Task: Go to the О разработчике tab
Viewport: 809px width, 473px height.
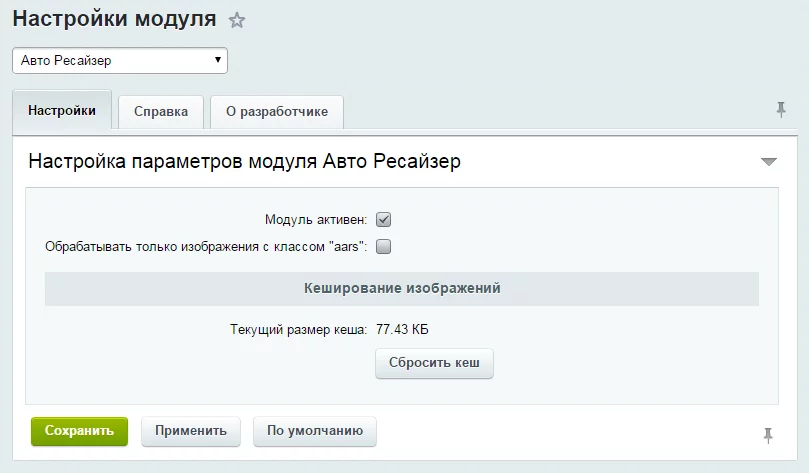Action: pos(277,112)
